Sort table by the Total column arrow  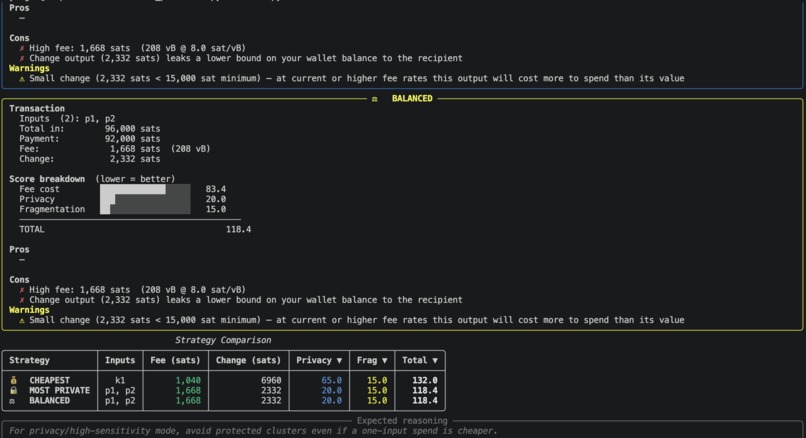(435, 360)
